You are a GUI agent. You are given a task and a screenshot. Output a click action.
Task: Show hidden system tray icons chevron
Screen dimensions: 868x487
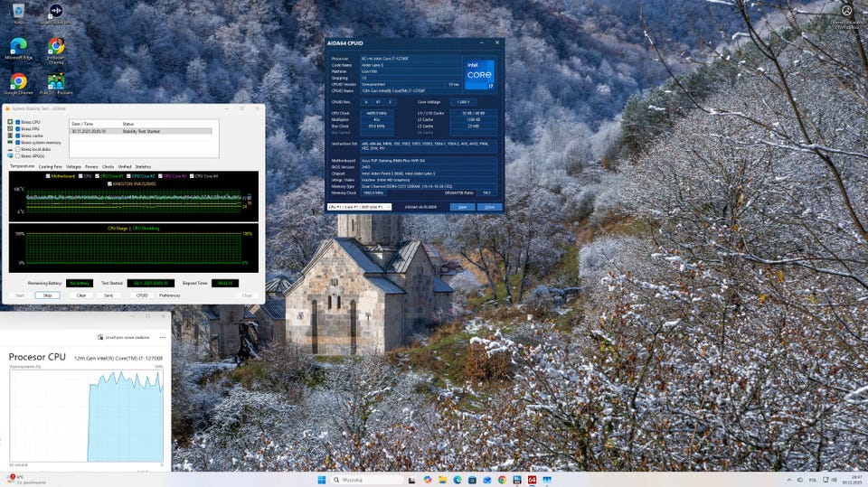pos(788,480)
